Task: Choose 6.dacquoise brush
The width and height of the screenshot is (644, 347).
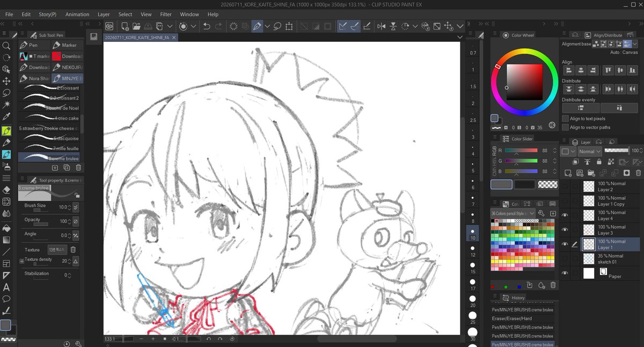Action: (x=49, y=138)
